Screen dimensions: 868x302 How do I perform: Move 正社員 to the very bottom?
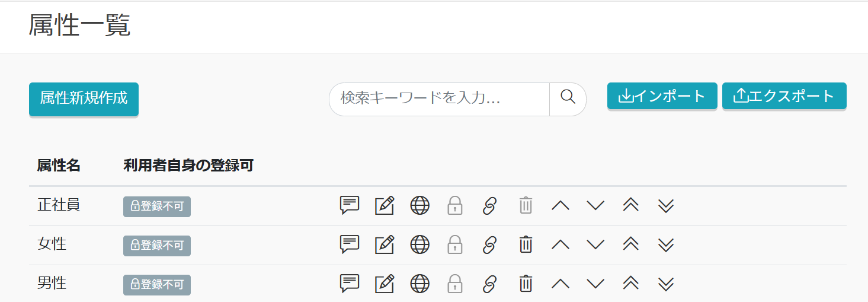pos(666,206)
